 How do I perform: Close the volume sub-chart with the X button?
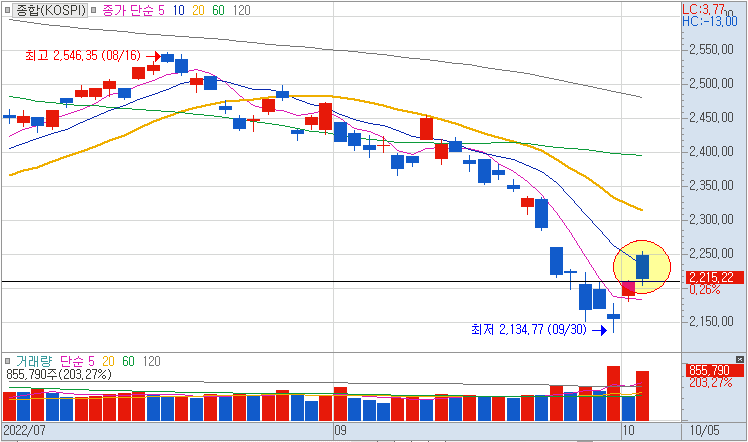pos(739,359)
